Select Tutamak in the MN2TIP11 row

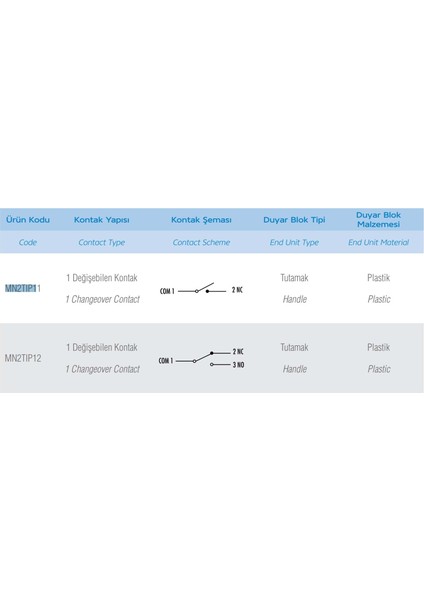tap(294, 278)
